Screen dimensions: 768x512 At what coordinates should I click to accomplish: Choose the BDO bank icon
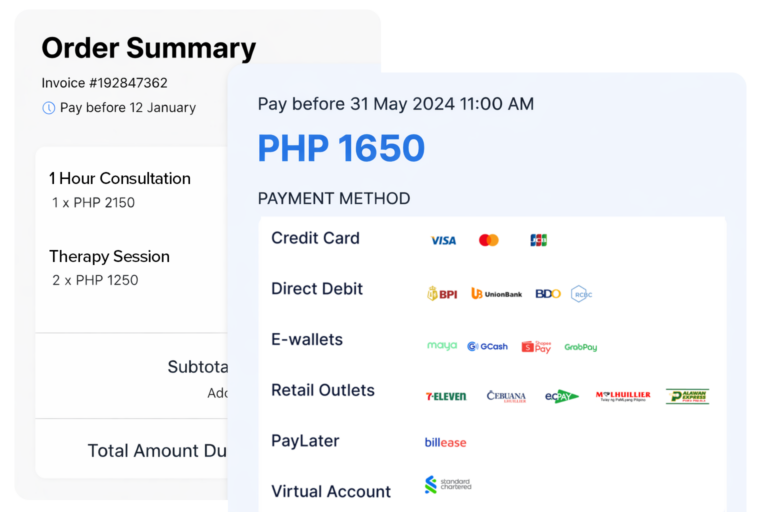pos(547,293)
